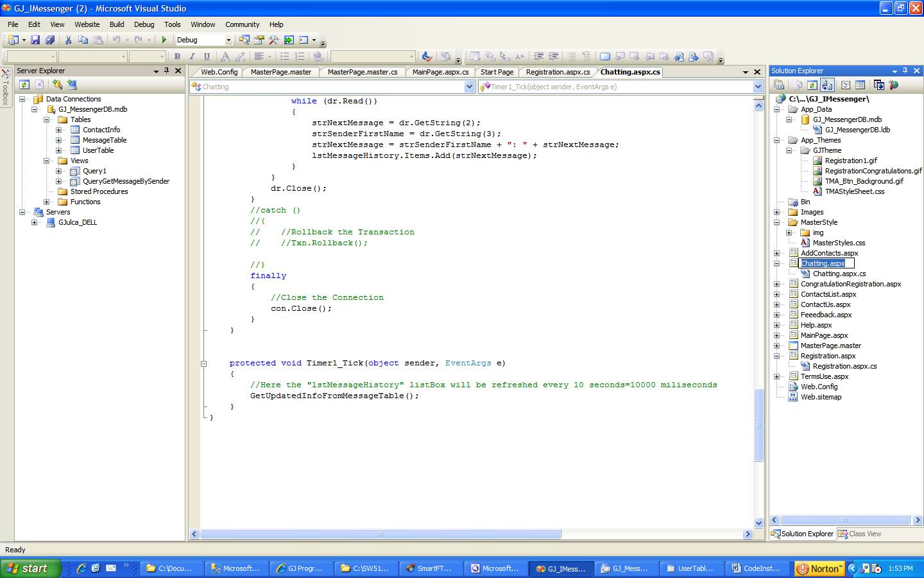The width and height of the screenshot is (924, 578).
Task: Toggle auto-hide pin on Server Explorer panel
Action: [167, 71]
